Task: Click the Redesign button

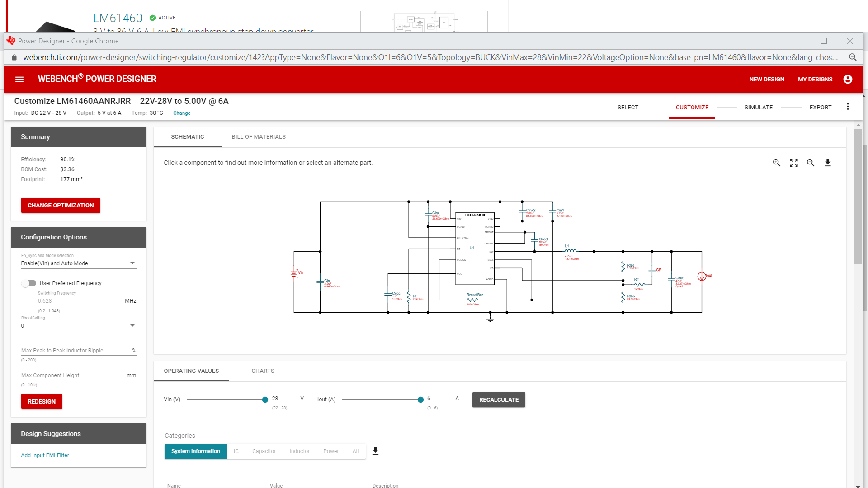Action: [x=42, y=402]
